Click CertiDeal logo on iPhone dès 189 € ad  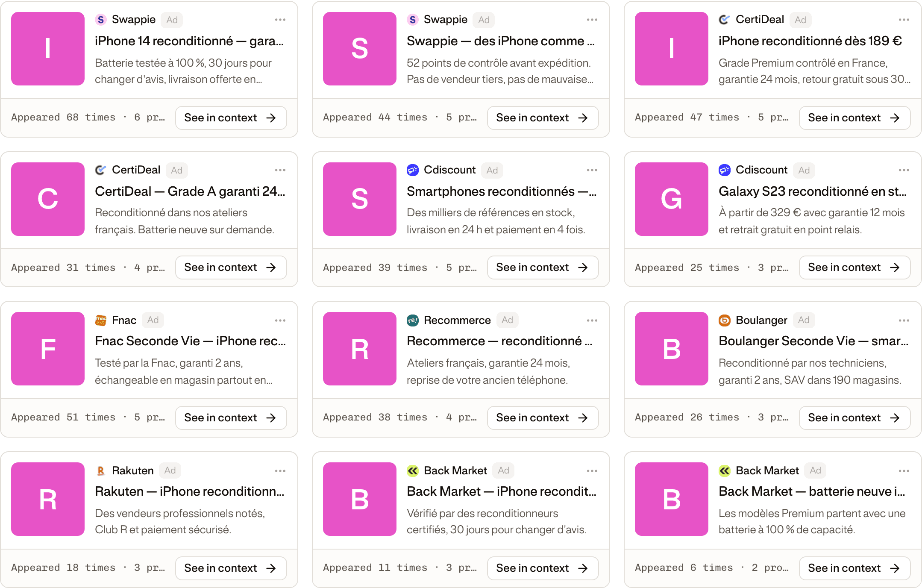(x=725, y=20)
